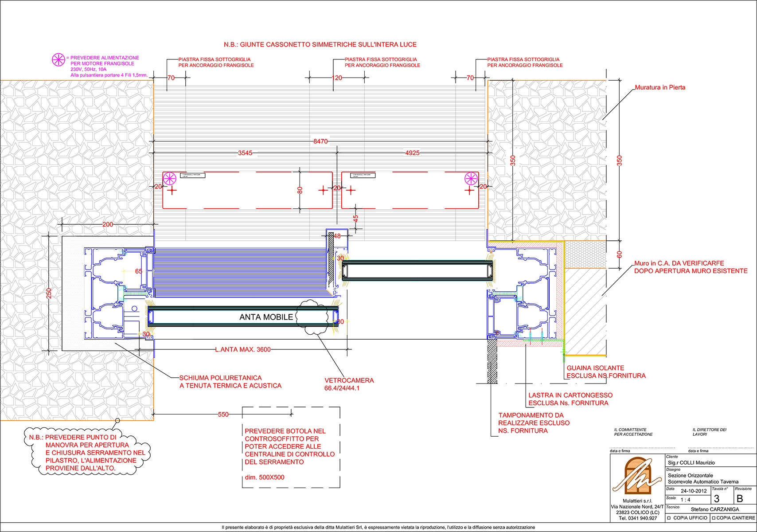
Task: Click technician name Stefano CARZANIGA
Action: [715, 509]
